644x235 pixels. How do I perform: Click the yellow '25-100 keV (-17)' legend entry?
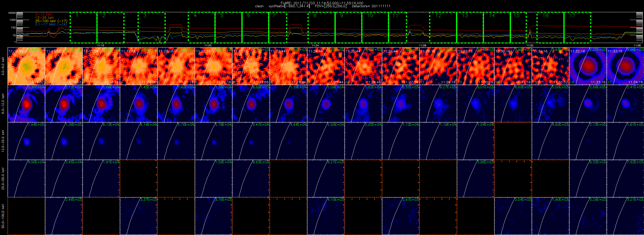pos(51,21)
